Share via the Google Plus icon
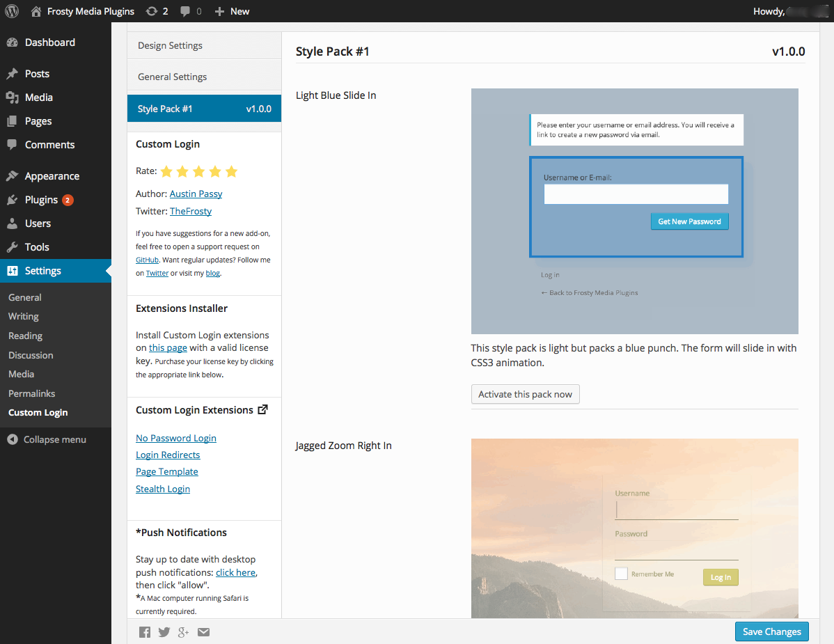Viewport: 834px width, 644px height. coord(184,631)
